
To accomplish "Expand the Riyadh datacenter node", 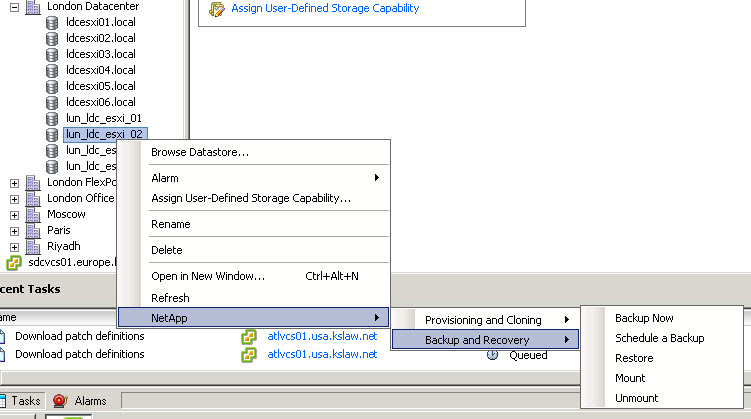I will 14,246.
